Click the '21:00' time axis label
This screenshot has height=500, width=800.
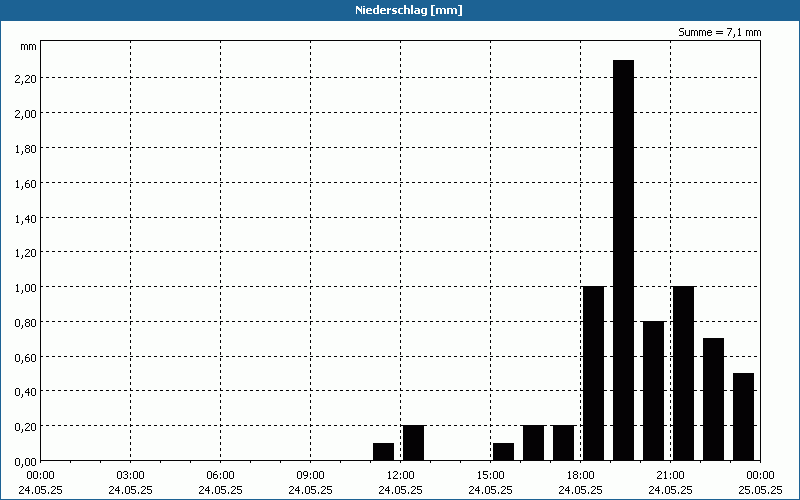(x=670, y=476)
